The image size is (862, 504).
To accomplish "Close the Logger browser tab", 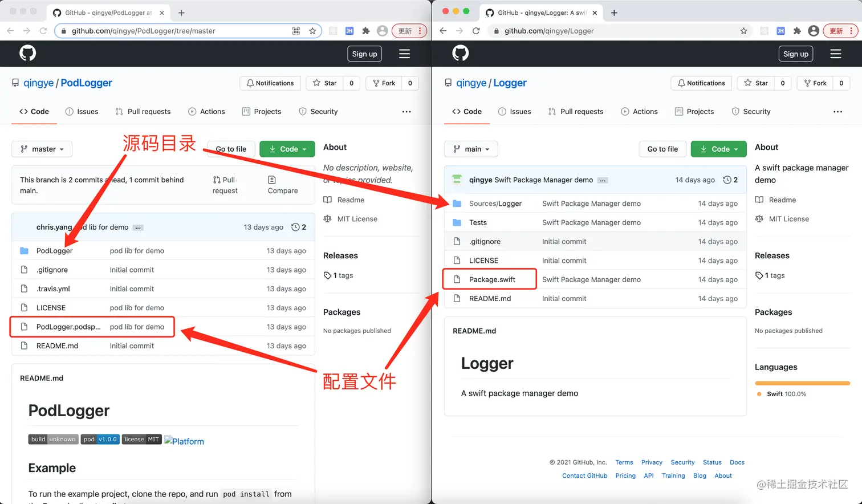I will [595, 13].
